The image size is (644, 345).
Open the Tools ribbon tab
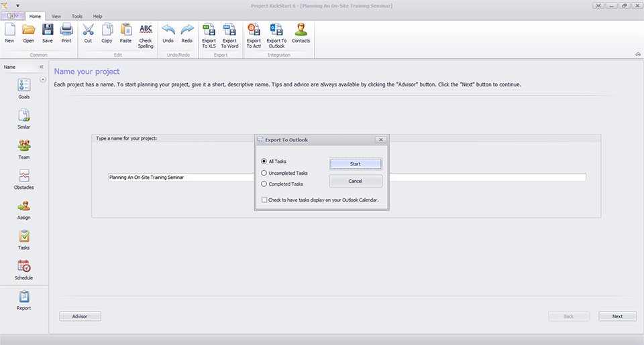pyautogui.click(x=77, y=16)
